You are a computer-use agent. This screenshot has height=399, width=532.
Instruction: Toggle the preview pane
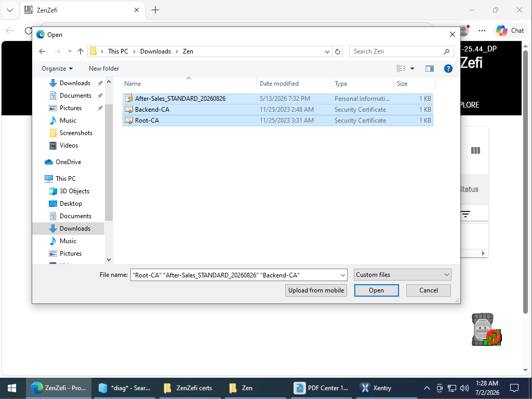pyautogui.click(x=430, y=69)
